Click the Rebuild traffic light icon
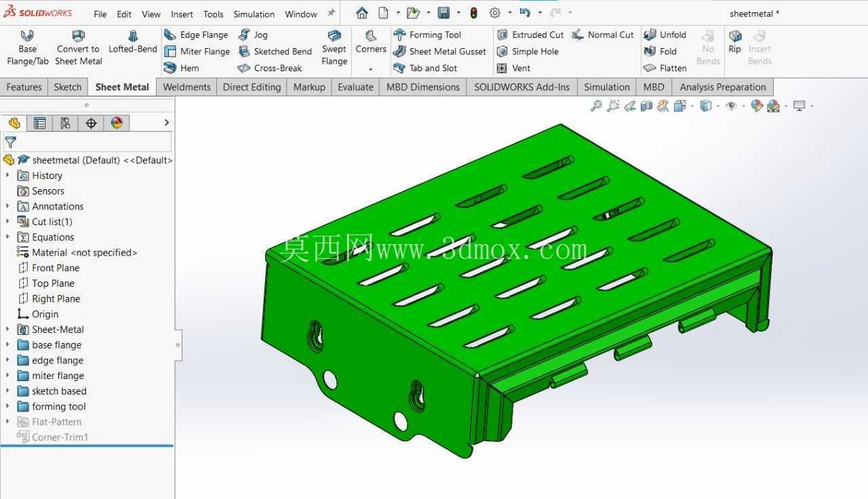 pyautogui.click(x=473, y=13)
